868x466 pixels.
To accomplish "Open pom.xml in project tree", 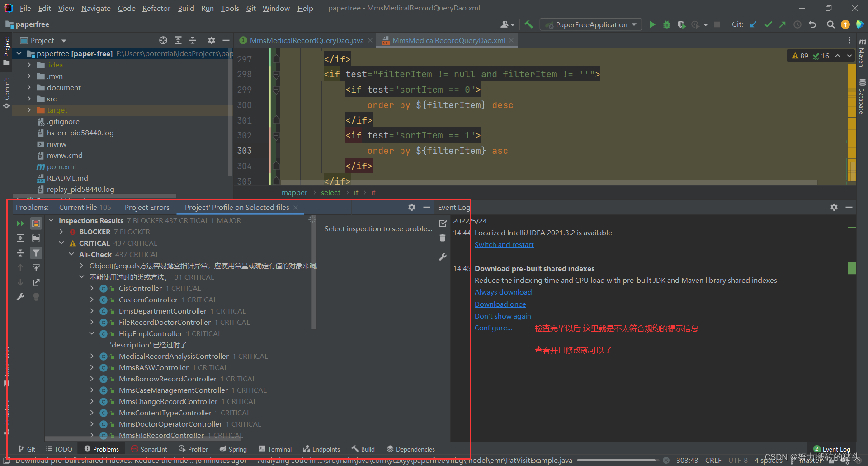I will pyautogui.click(x=61, y=166).
